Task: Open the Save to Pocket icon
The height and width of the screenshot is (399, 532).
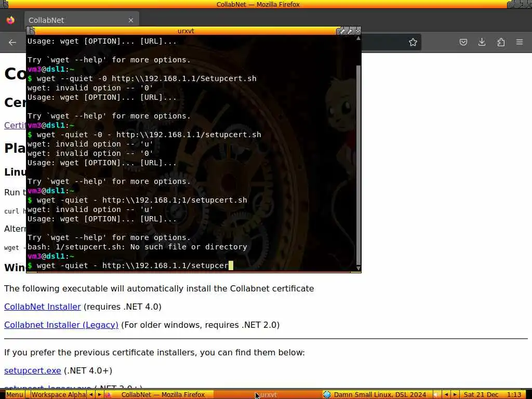Action: tap(463, 43)
